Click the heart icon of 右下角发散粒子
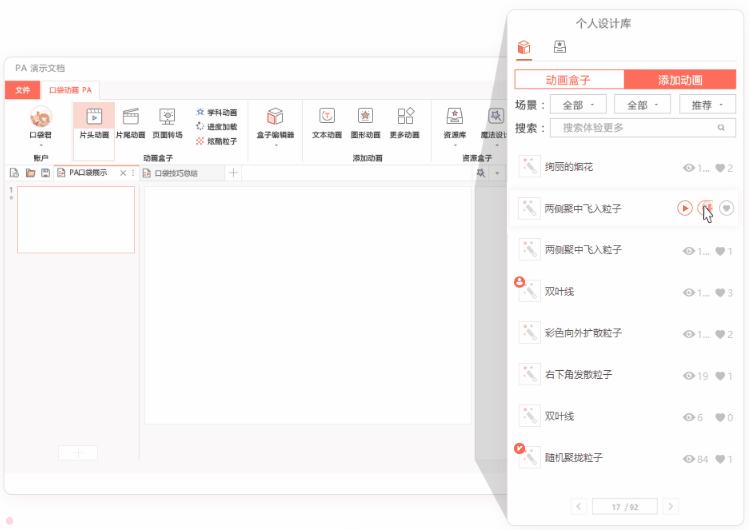Viewport: 749px width, 530px height. point(720,376)
